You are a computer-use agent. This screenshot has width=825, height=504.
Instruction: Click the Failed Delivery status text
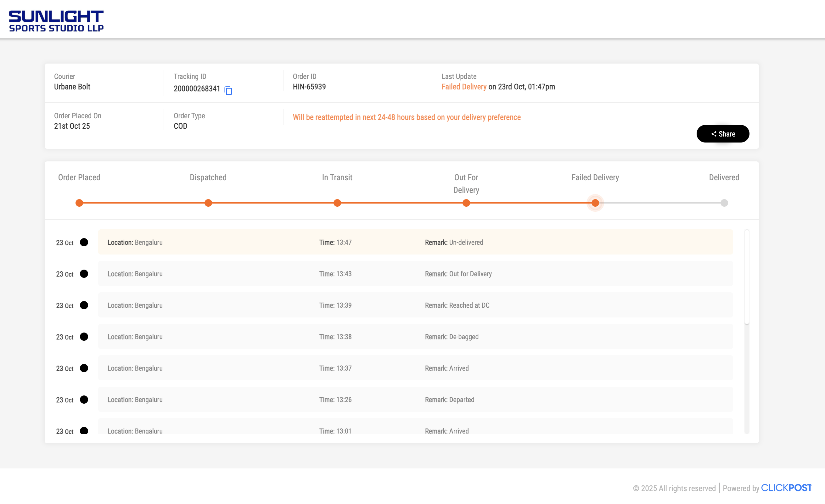[464, 87]
